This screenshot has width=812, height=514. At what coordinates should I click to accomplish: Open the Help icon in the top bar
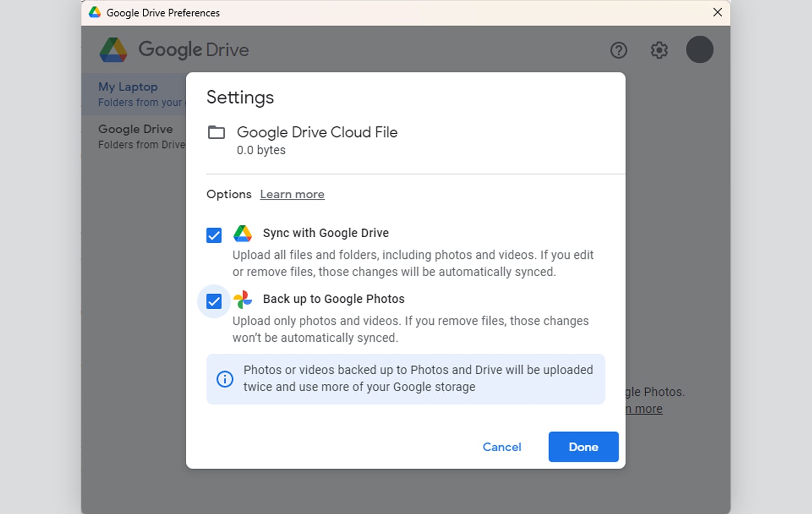619,50
